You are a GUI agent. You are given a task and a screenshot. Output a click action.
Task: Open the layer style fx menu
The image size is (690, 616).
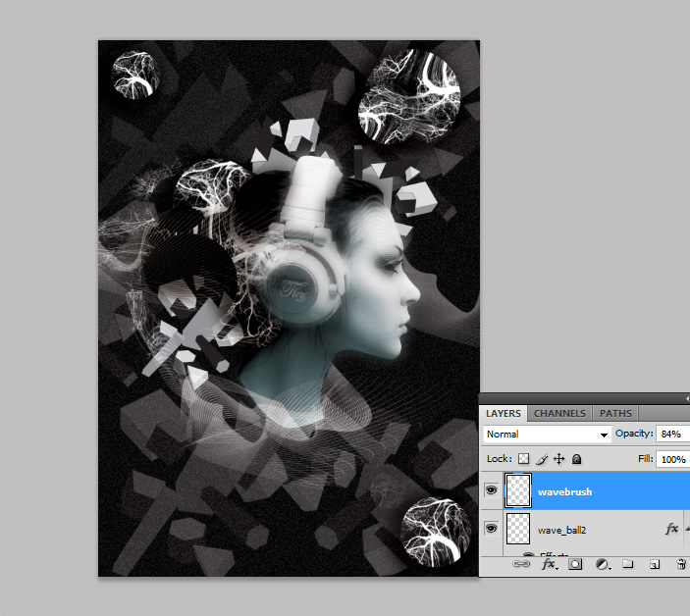coord(550,565)
